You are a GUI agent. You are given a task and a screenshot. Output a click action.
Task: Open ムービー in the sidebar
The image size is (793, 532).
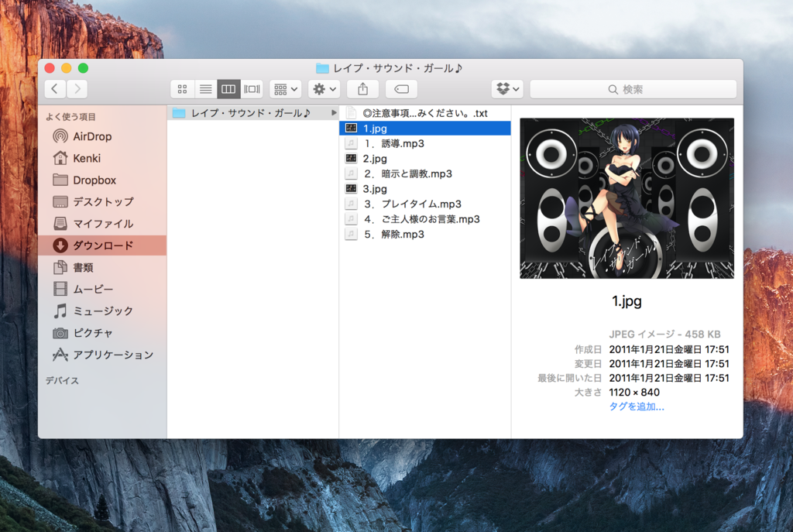[x=101, y=289]
